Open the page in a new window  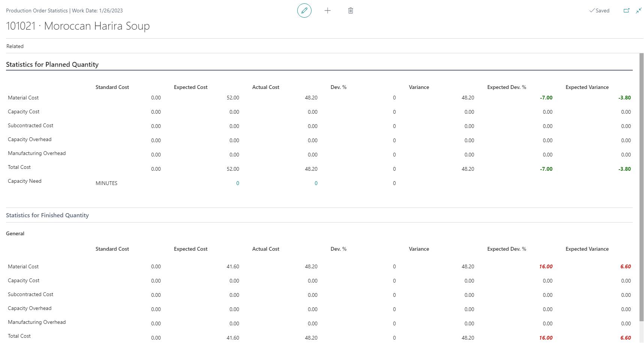pyautogui.click(x=626, y=11)
